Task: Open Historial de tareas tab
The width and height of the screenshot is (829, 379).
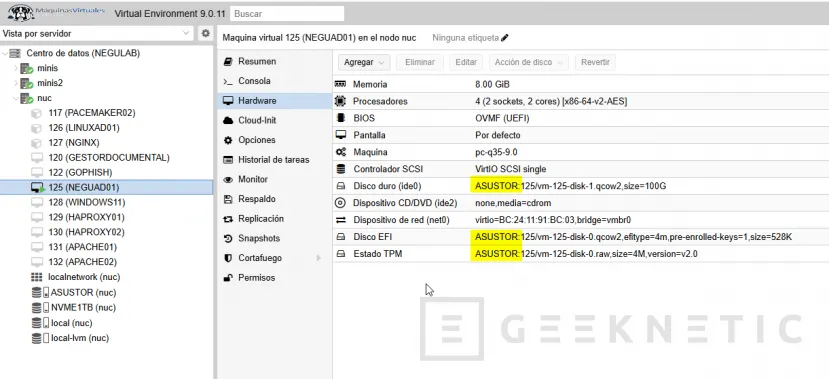Action: pyautogui.click(x=274, y=160)
